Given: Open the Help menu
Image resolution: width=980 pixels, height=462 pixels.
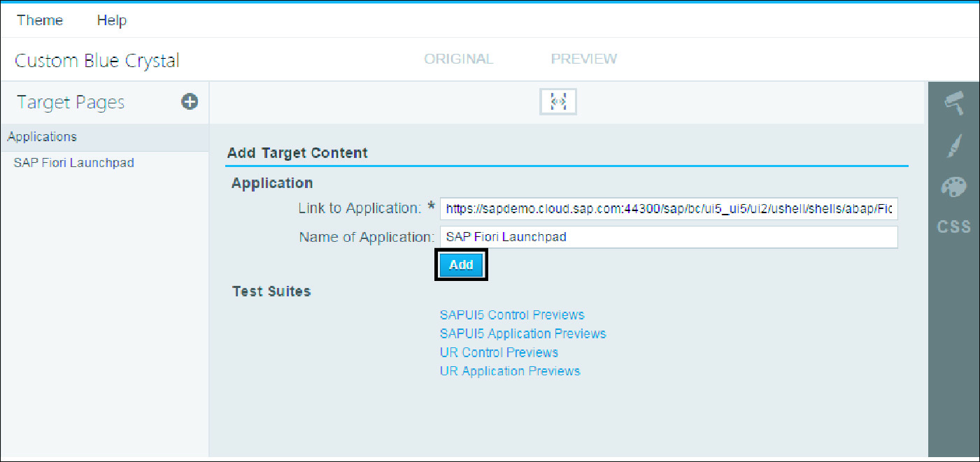Looking at the screenshot, I should pos(112,20).
